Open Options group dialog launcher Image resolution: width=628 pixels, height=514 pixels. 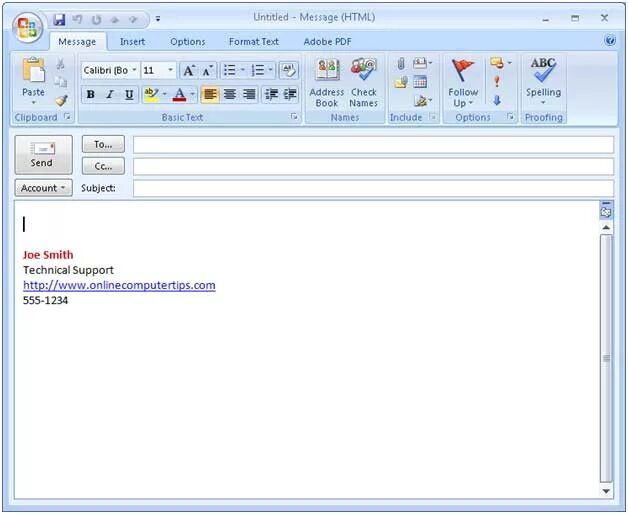tap(510, 117)
